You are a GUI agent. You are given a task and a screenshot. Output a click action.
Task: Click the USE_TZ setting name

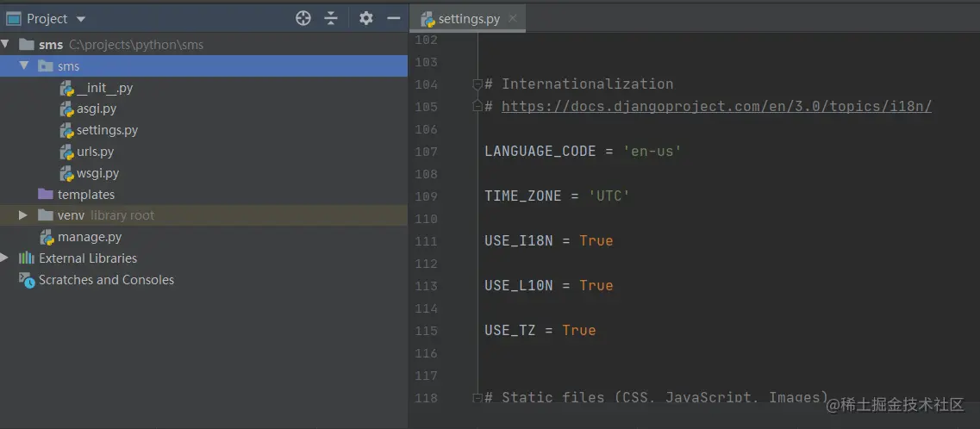point(510,330)
